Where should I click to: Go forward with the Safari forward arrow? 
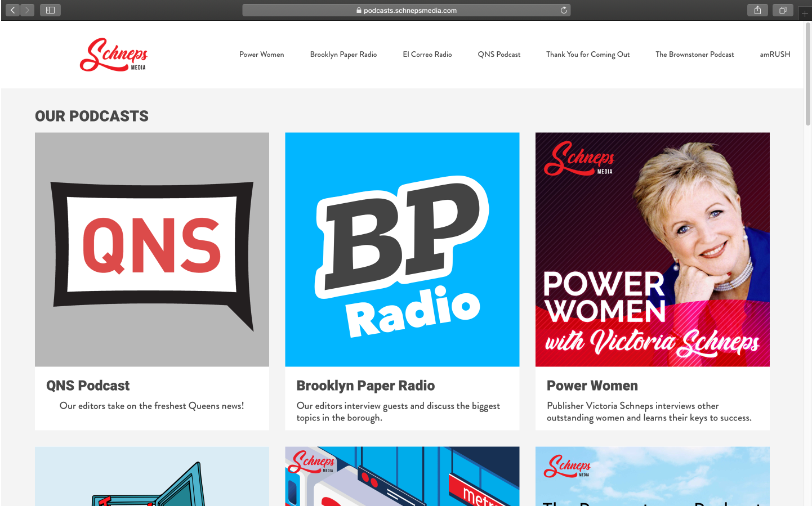point(27,10)
